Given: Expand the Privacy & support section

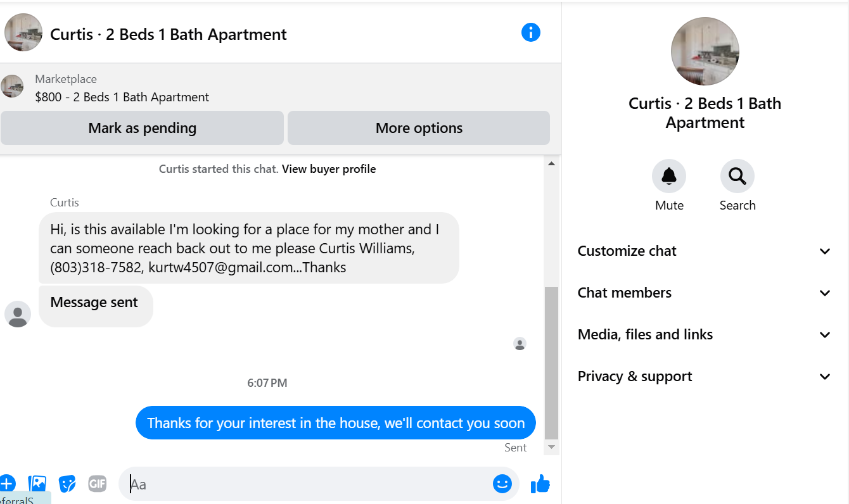Looking at the screenshot, I should click(x=705, y=376).
